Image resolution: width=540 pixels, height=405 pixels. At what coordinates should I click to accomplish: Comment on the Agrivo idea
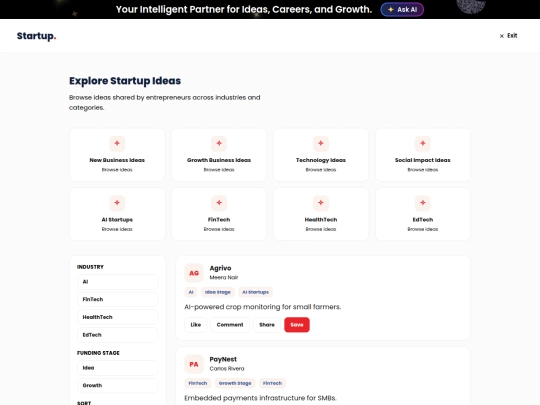(x=230, y=325)
